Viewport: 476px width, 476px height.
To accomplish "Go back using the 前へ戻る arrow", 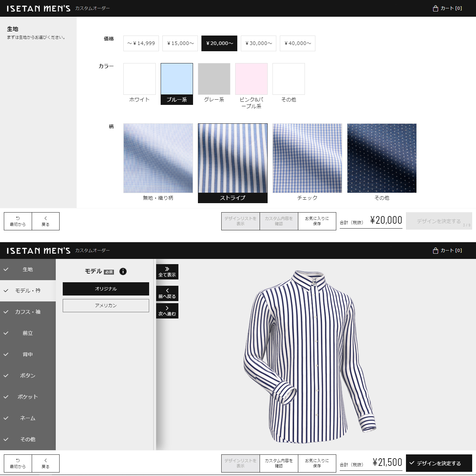I will pos(167,293).
